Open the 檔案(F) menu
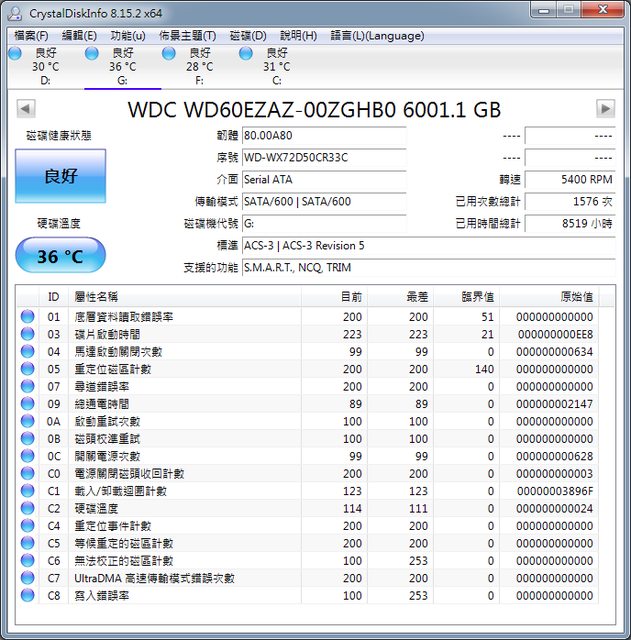The height and width of the screenshot is (640, 631). [31, 35]
